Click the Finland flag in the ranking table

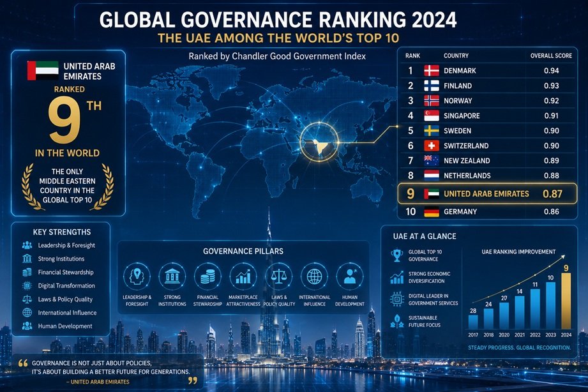point(431,86)
